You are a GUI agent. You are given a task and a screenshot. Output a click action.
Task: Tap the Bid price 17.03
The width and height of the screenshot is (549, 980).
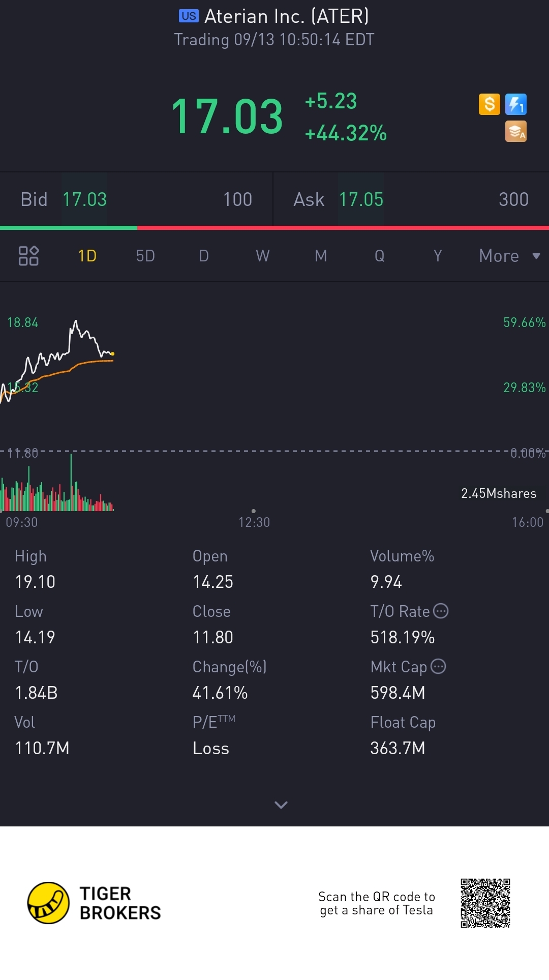[x=84, y=199]
